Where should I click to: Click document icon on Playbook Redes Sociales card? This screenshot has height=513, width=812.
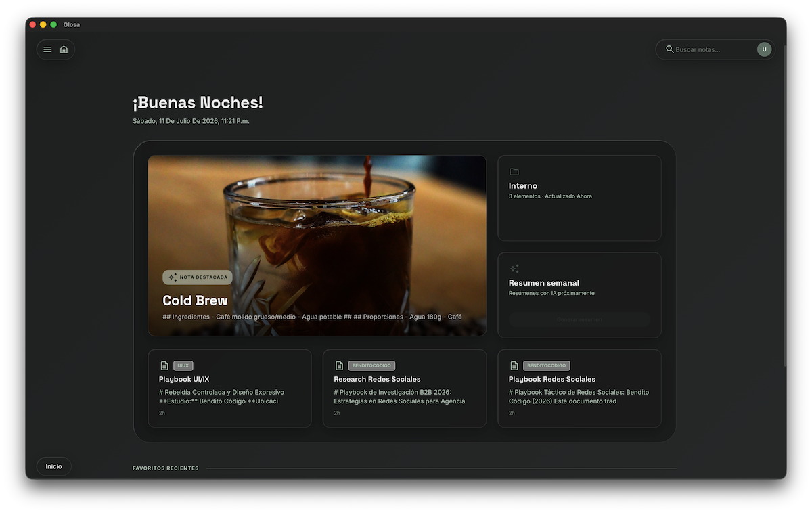[514, 365]
